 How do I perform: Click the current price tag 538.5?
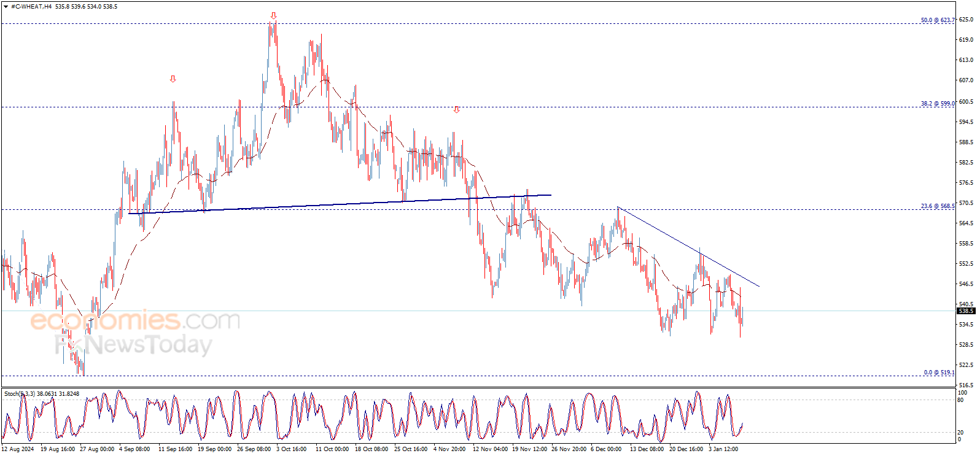click(x=966, y=311)
